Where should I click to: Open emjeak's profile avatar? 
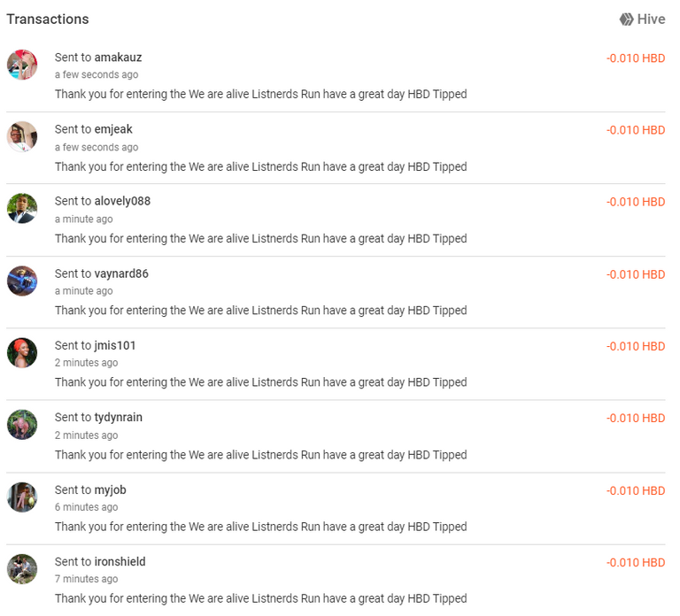point(22,136)
